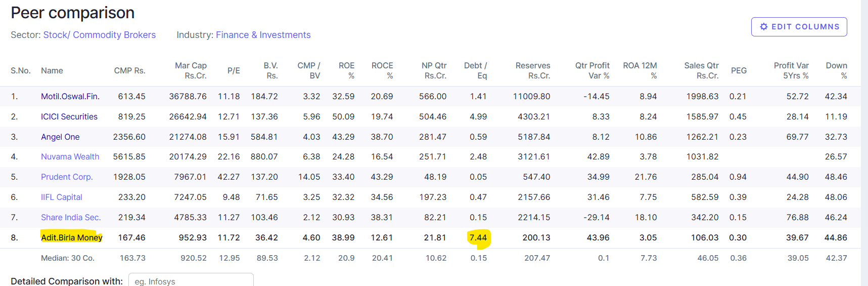Click the S.No. column header
The height and width of the screenshot is (286, 868).
(x=21, y=71)
